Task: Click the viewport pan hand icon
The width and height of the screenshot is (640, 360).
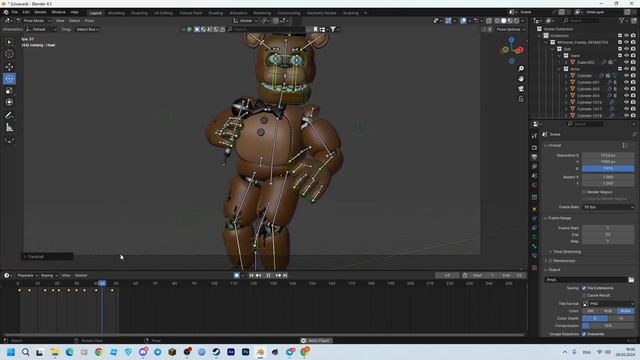Action: point(521,78)
